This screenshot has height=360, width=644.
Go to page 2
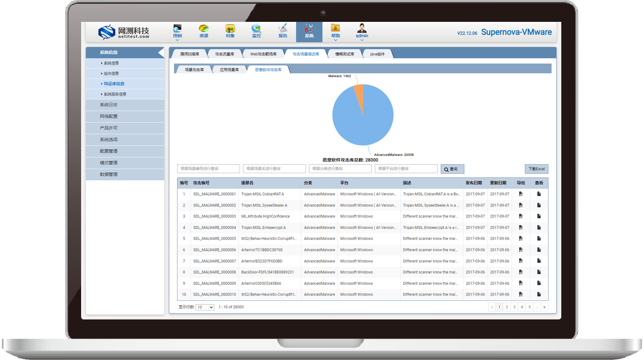coord(507,307)
